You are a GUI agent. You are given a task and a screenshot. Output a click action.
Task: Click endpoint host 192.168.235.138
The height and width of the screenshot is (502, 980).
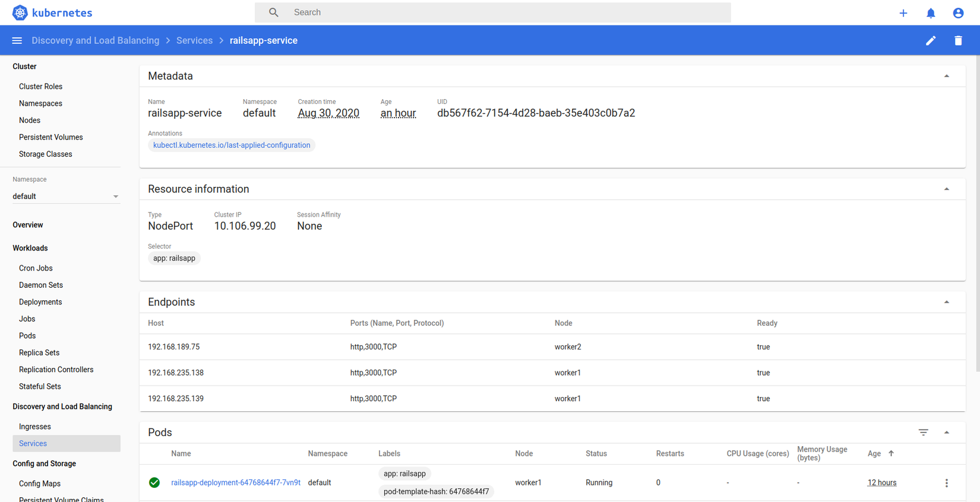click(x=176, y=373)
